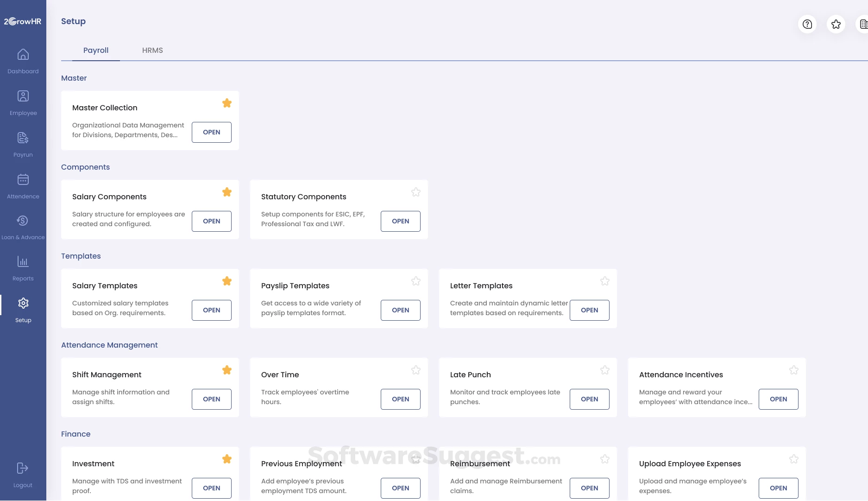Unfavorite the Master Collection card

[x=227, y=103]
